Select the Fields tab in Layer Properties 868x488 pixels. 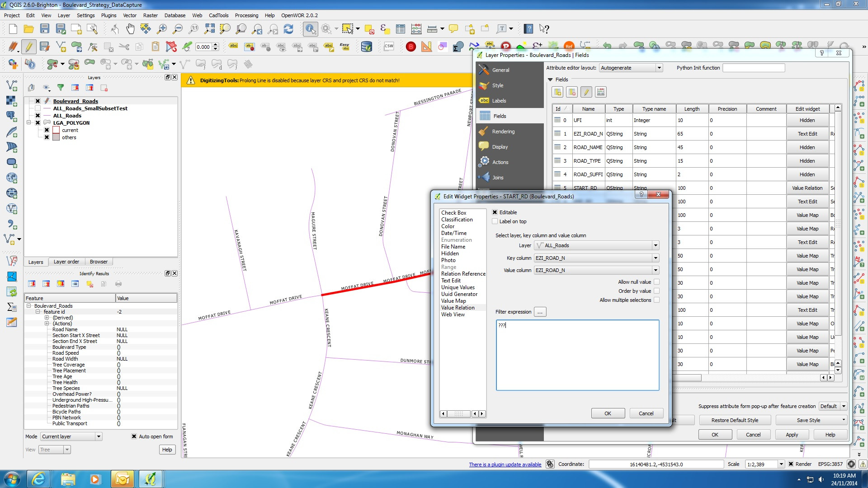click(500, 116)
